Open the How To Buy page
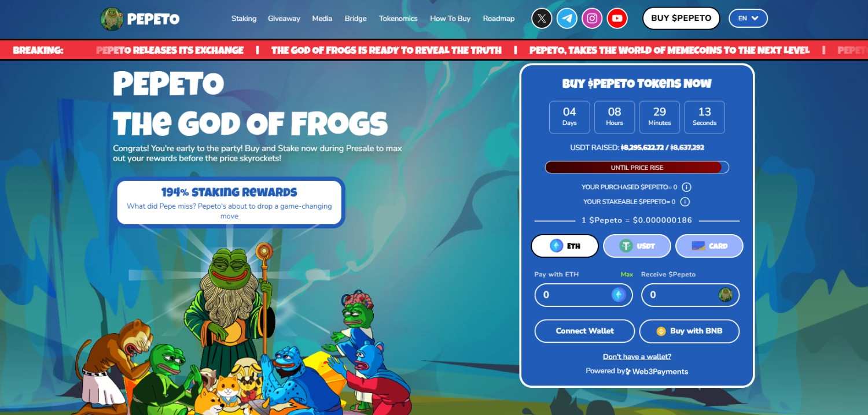This screenshot has width=868, height=415. pyautogui.click(x=450, y=18)
